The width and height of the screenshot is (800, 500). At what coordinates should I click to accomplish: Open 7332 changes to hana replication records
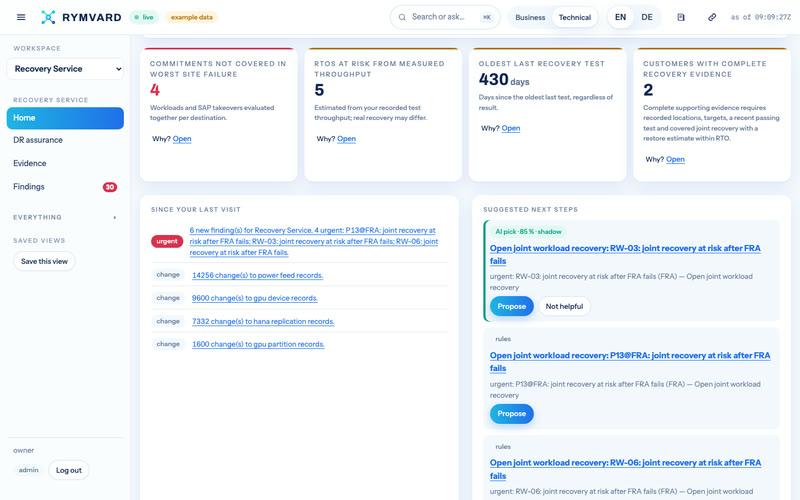[263, 321]
